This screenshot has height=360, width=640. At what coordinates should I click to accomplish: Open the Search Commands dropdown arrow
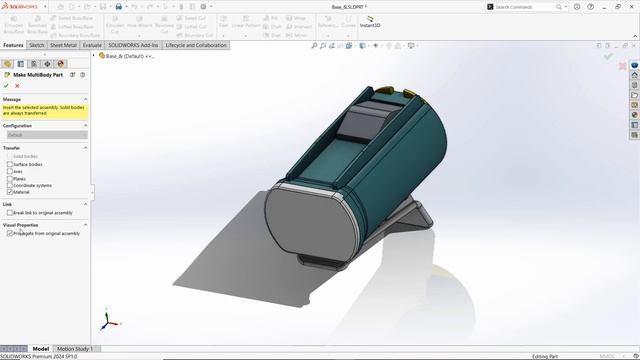pyautogui.click(x=566, y=7)
